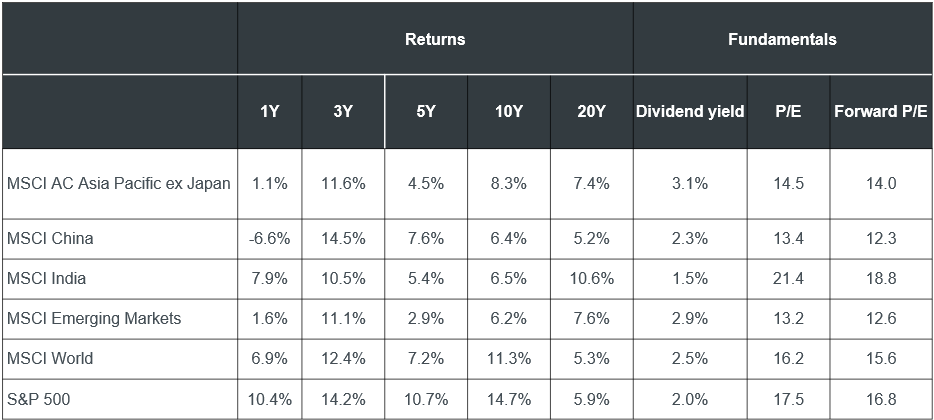Select the MSCI AC Asia Pacific ex Japan row label

(119, 183)
